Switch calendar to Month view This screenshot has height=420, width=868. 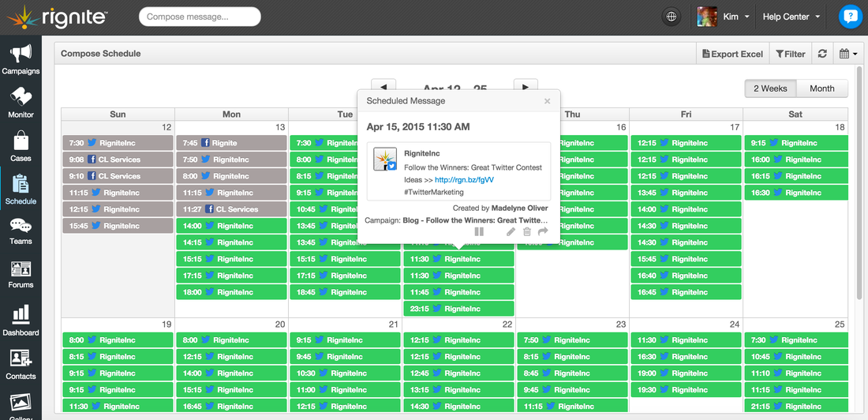(x=821, y=88)
